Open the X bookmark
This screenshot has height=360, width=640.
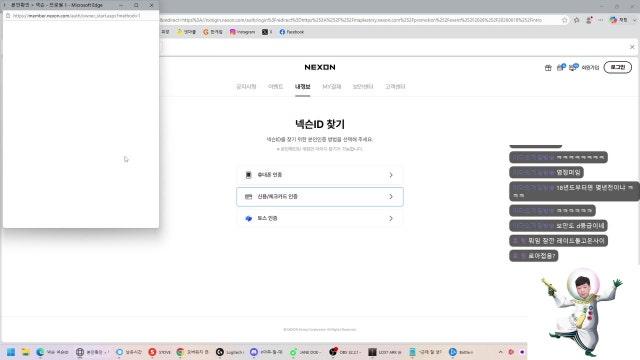click(x=267, y=32)
